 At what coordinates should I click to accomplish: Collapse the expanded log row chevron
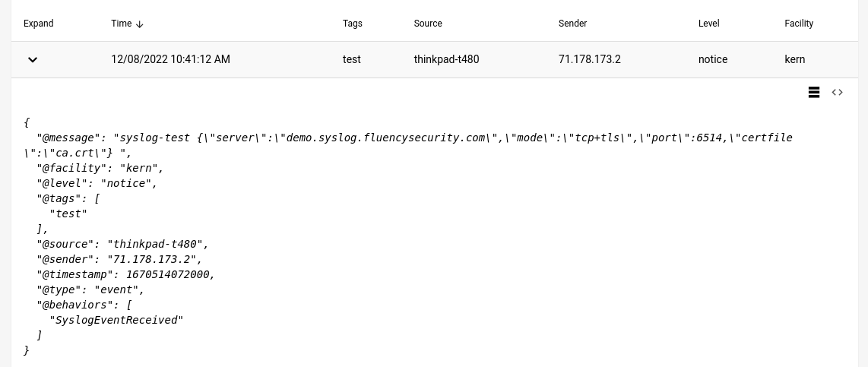pyautogui.click(x=33, y=60)
